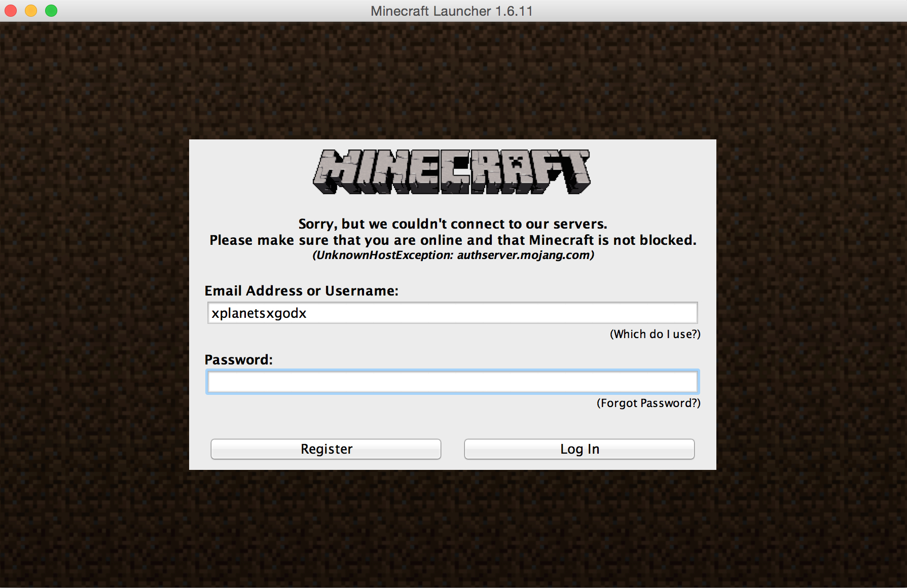This screenshot has width=907, height=588.
Task: Click the dirt-textured background area
Action: [x=91, y=304]
